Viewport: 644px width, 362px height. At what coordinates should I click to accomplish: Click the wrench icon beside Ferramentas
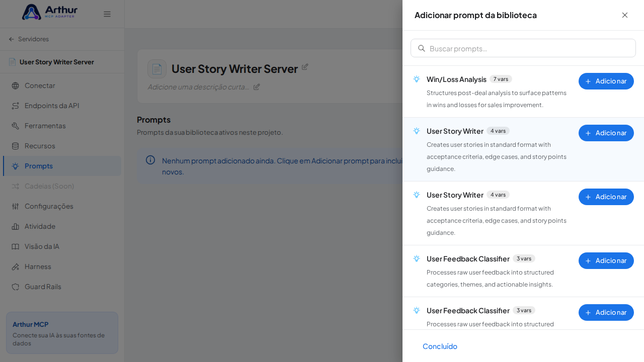coord(15,126)
